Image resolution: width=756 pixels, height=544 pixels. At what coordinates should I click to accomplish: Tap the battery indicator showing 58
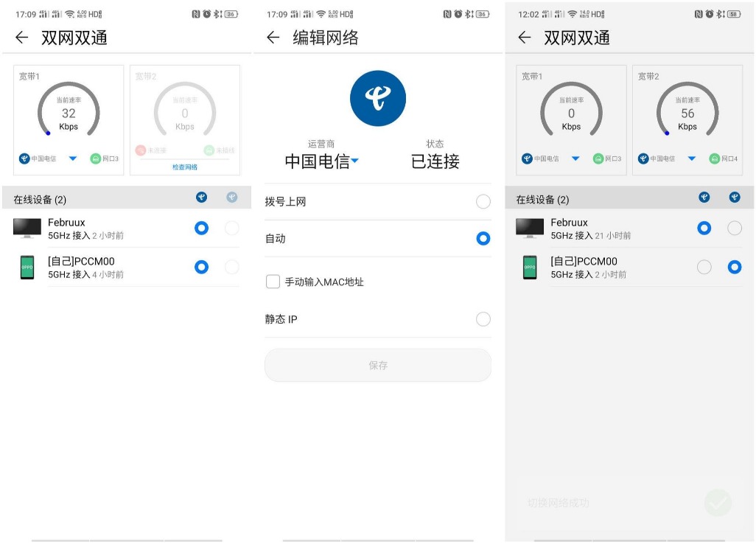point(734,15)
